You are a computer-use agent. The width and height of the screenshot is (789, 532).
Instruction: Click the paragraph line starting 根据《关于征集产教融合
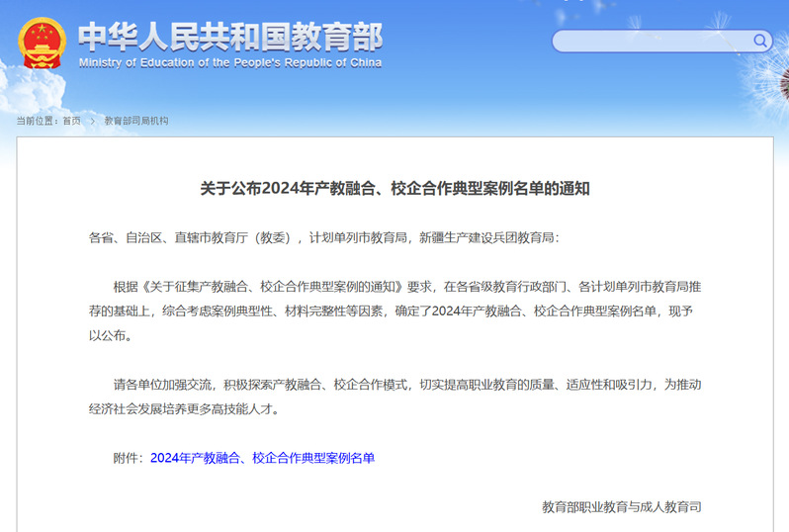coord(407,287)
